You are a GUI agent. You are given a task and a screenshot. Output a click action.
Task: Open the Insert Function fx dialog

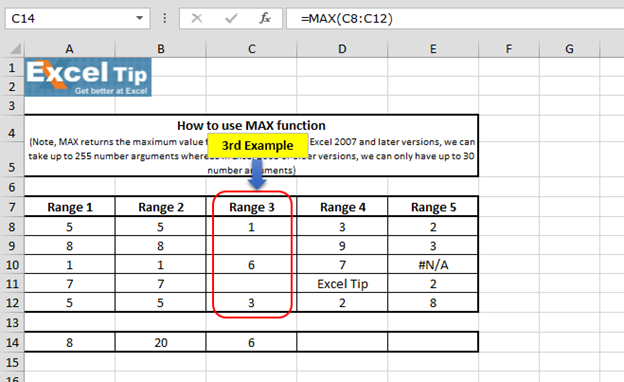(265, 18)
